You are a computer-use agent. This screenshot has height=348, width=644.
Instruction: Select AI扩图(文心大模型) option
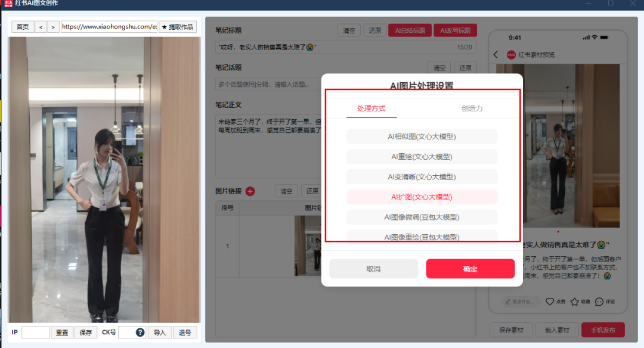click(422, 197)
